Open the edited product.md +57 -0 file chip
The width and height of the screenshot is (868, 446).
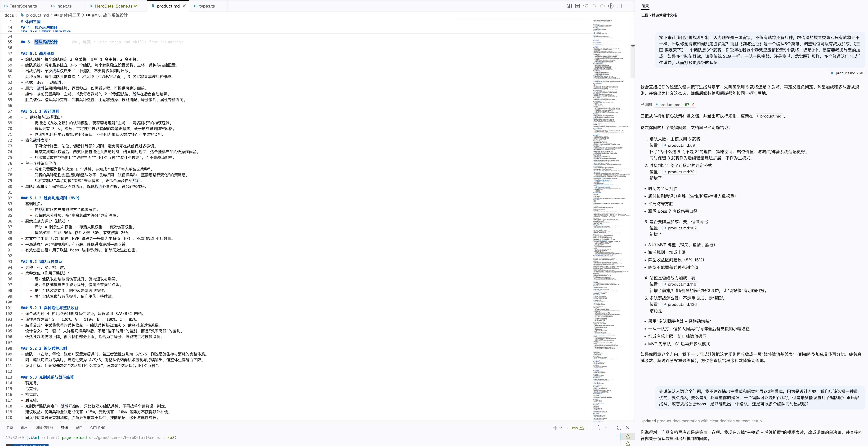[675, 105]
